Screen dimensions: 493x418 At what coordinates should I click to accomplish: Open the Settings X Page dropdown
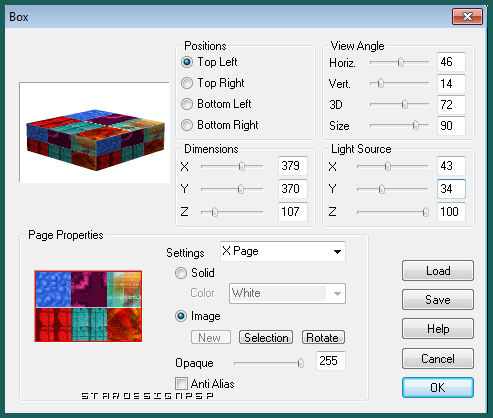pos(283,251)
